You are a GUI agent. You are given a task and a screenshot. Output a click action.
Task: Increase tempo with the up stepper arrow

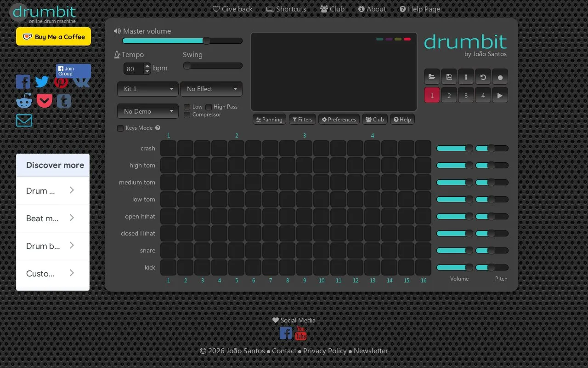[x=147, y=66]
